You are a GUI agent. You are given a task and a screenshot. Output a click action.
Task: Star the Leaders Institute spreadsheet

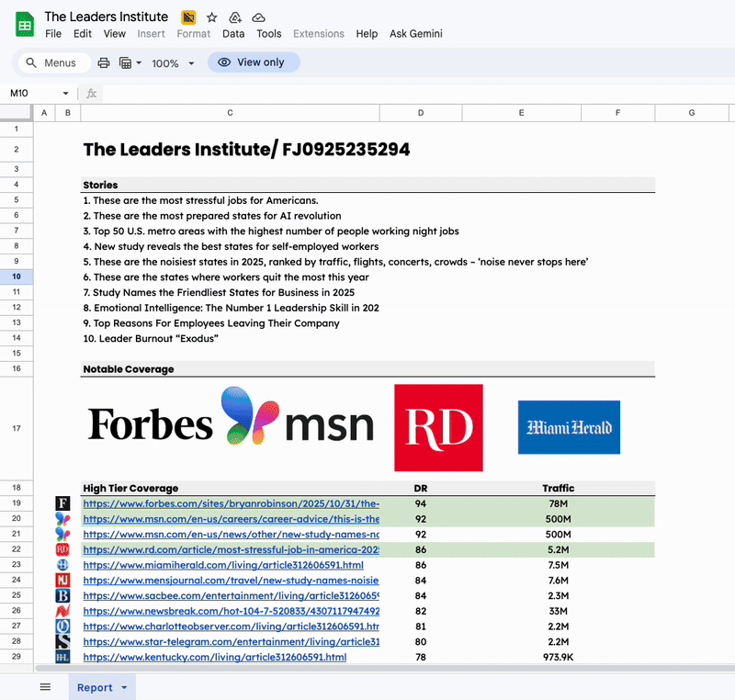[x=211, y=17]
